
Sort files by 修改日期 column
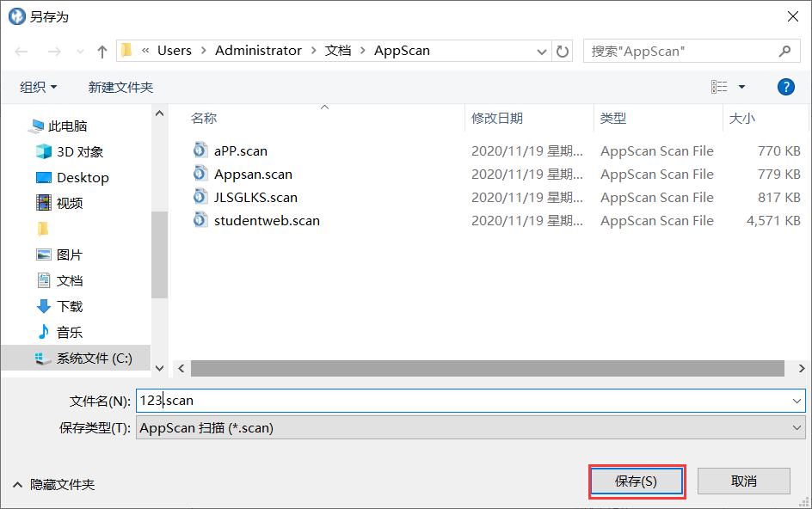coord(496,118)
